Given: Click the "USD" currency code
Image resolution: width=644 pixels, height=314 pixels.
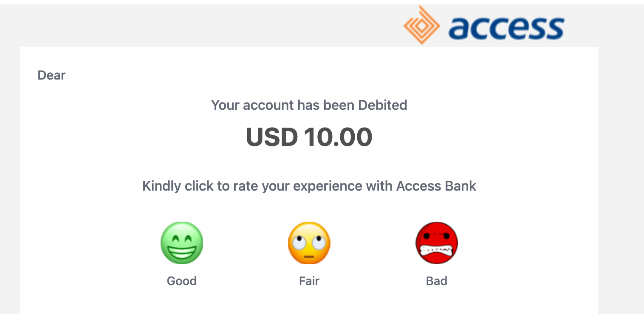Looking at the screenshot, I should coord(272,137).
